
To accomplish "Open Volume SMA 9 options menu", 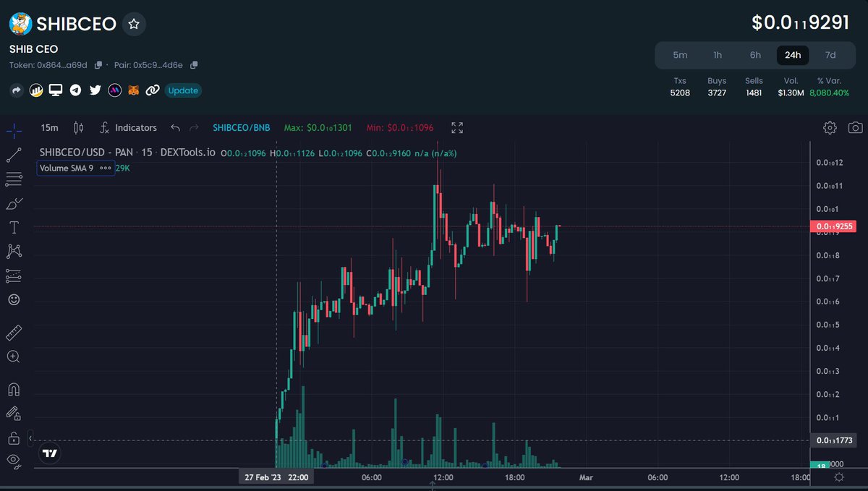I will tap(106, 168).
